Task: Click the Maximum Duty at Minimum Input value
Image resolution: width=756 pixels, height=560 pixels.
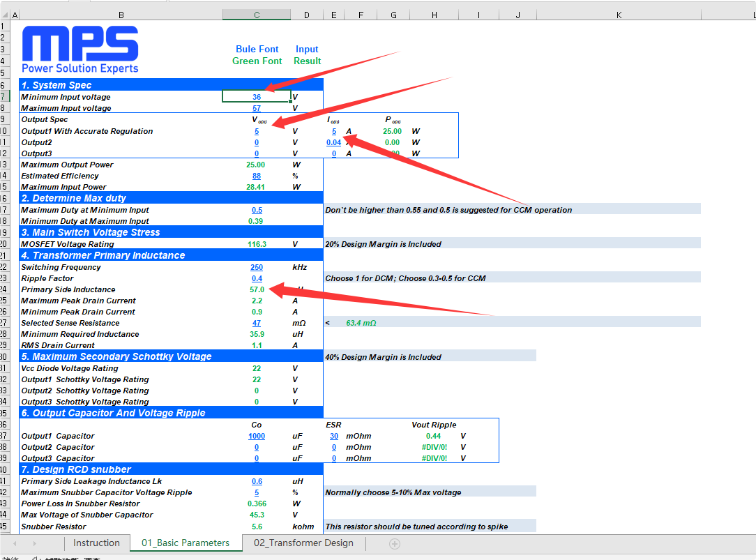Action: (257, 210)
